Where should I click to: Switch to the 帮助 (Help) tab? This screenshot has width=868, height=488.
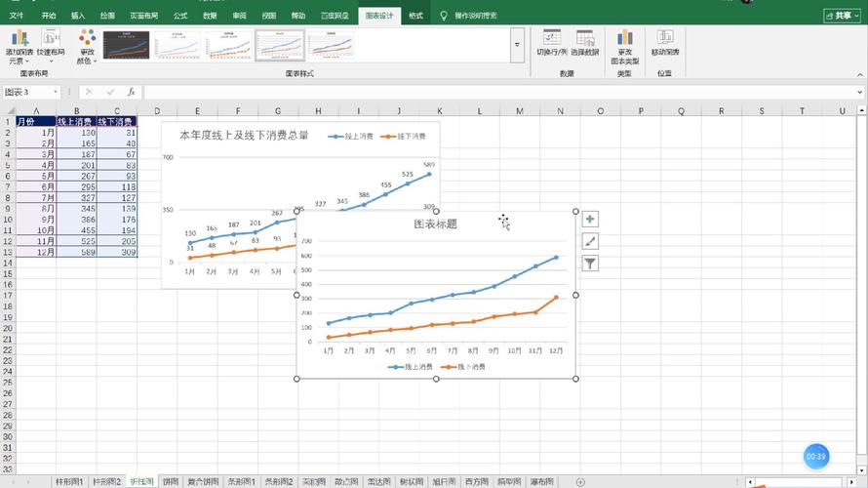point(298,16)
